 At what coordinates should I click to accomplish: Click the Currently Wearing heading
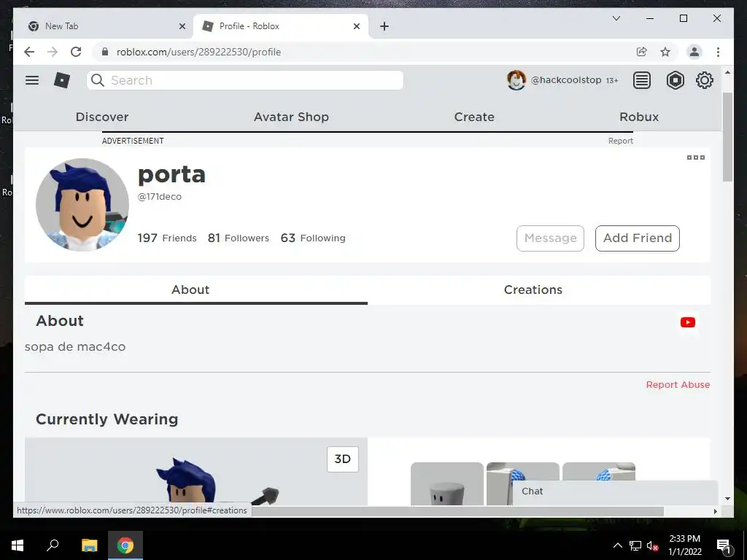[x=107, y=419]
